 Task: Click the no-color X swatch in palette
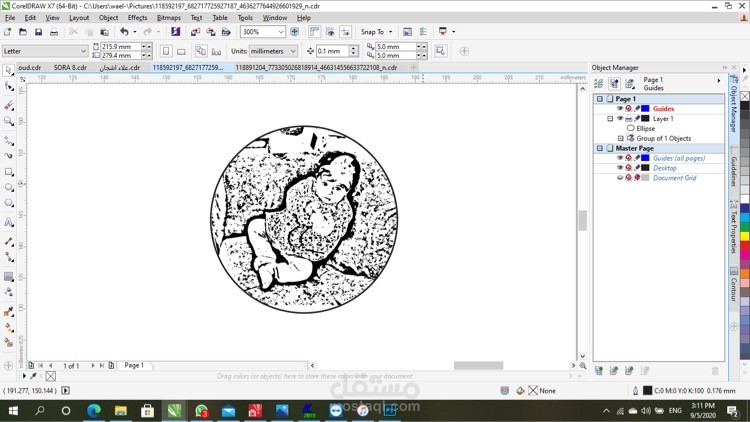[x=745, y=96]
